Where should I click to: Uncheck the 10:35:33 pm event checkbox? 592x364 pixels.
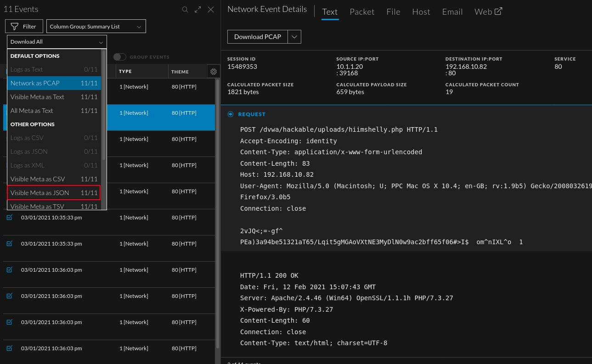click(x=10, y=218)
